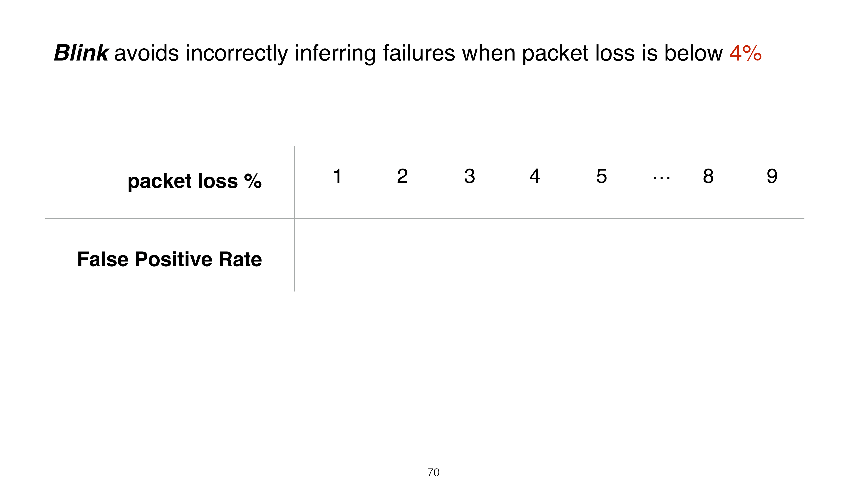Screen dimensions: 868x488
Task: Click the italic bold word "Blink"
Action: [x=81, y=53]
